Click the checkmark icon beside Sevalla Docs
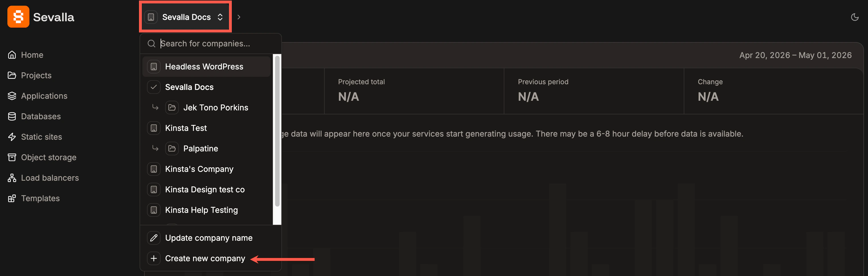Image resolution: width=868 pixels, height=276 pixels. (x=154, y=87)
